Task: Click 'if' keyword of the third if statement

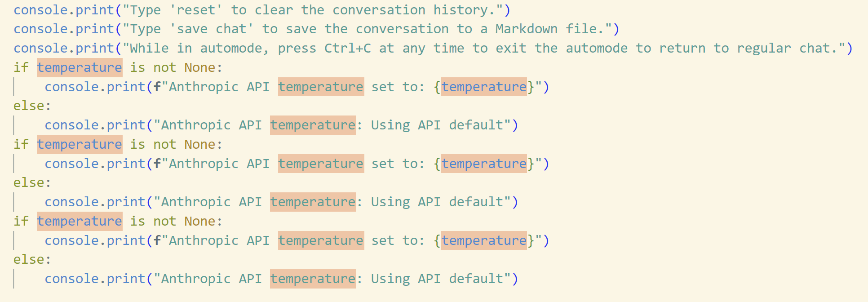Action: pyautogui.click(x=21, y=222)
